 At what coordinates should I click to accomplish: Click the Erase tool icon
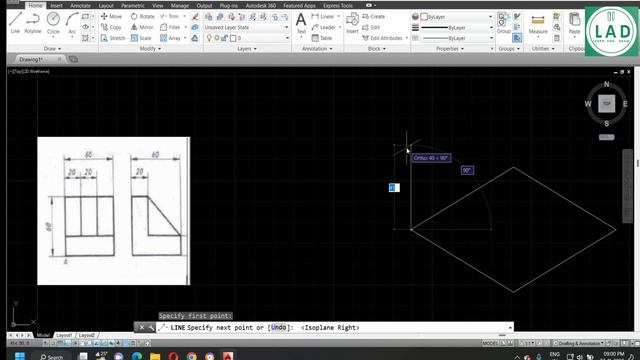[195, 16]
